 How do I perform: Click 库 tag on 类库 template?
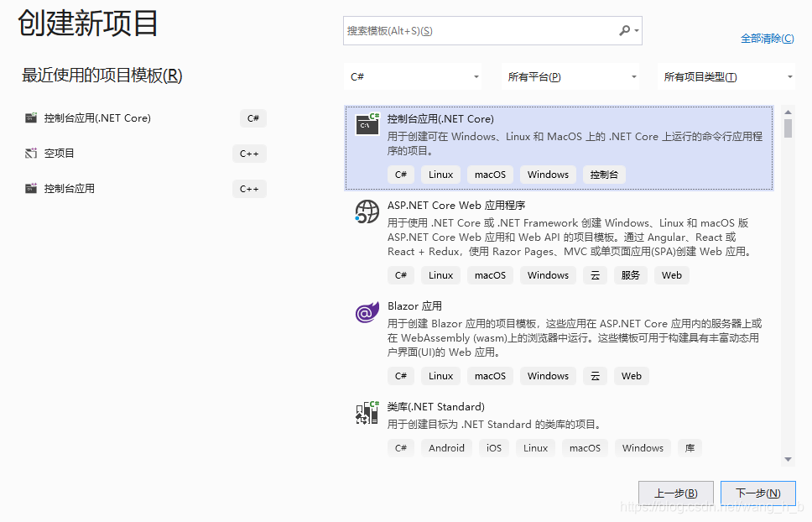click(x=690, y=448)
